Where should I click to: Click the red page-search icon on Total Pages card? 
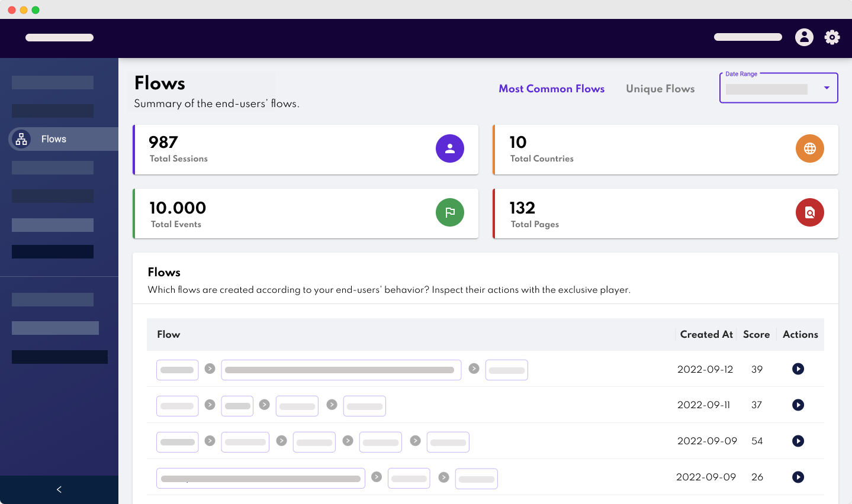coord(809,212)
